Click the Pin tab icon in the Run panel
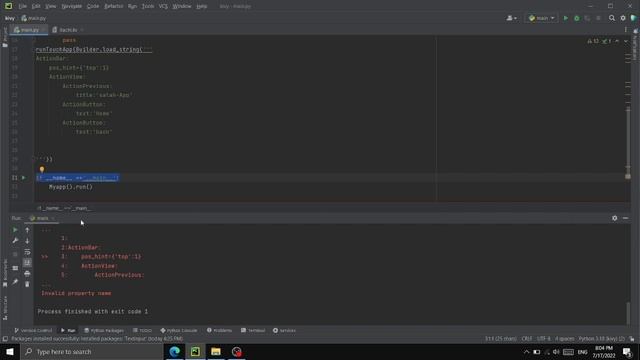640x360 pixels. (x=15, y=282)
